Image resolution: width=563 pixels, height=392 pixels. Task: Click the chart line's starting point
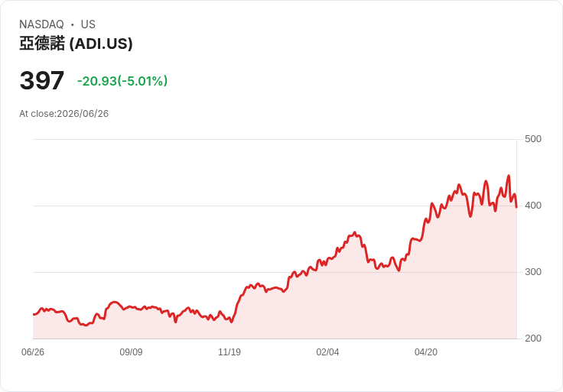[34, 314]
